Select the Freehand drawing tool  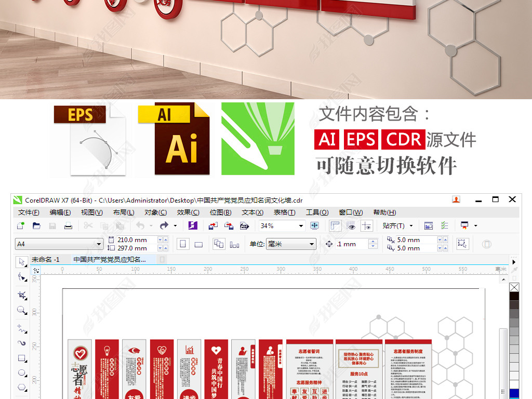click(21, 328)
